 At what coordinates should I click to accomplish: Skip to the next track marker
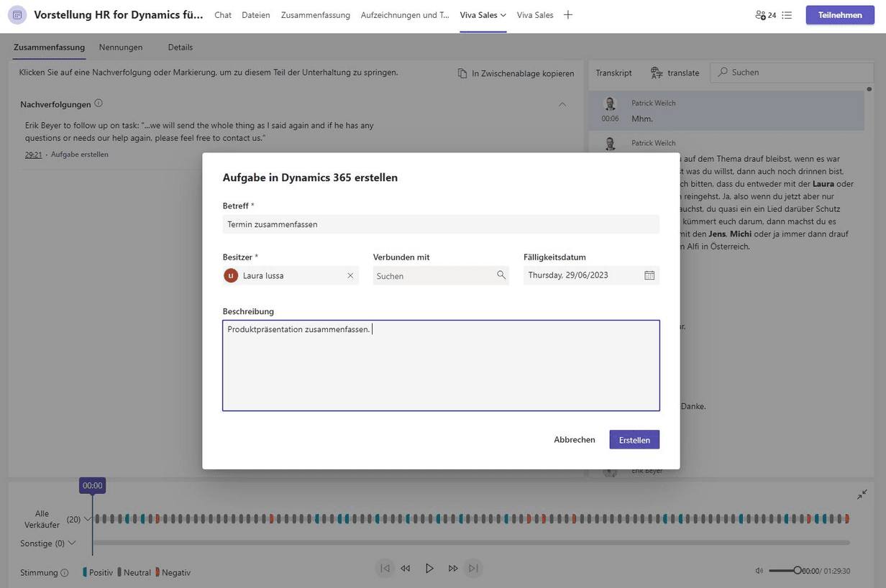[473, 569]
